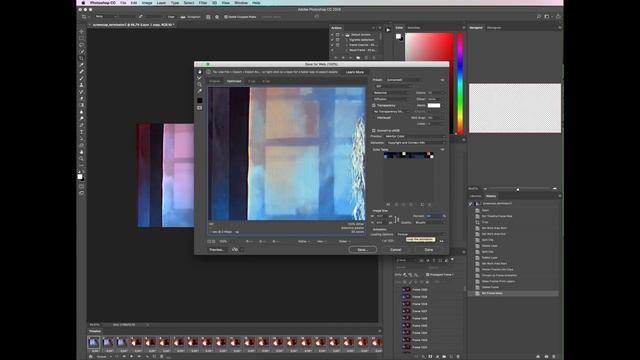Switch to the Libraries tab

point(476,196)
